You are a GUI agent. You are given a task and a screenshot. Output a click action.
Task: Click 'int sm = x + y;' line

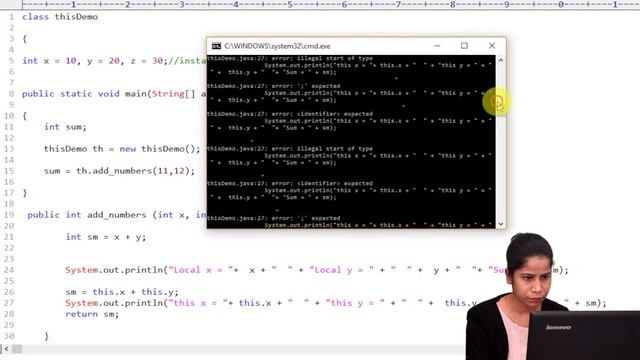(106, 237)
